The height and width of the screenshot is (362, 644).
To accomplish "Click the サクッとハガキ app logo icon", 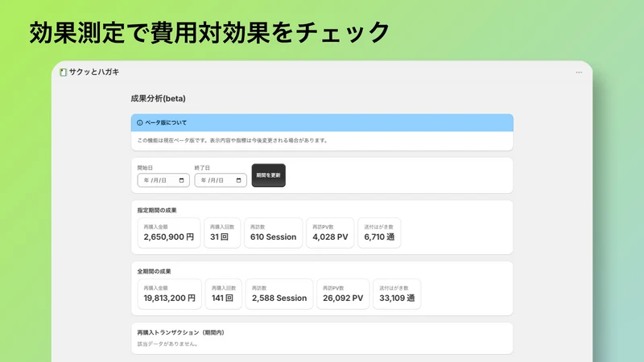I will pos(63,72).
